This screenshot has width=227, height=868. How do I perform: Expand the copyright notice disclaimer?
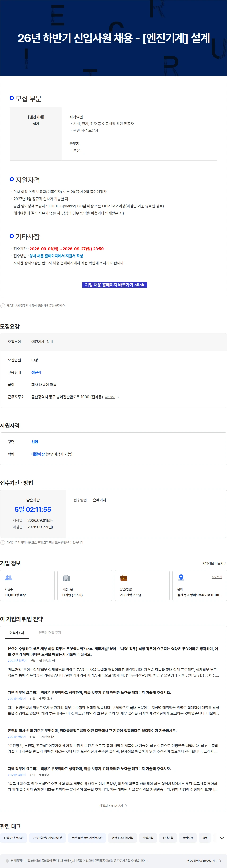[x=148, y=861]
